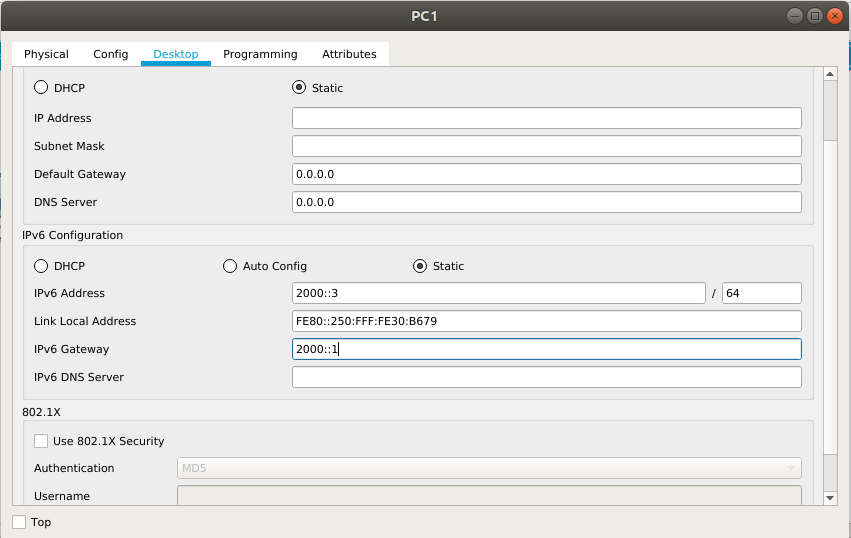Click the Link Local Address field

click(x=547, y=321)
